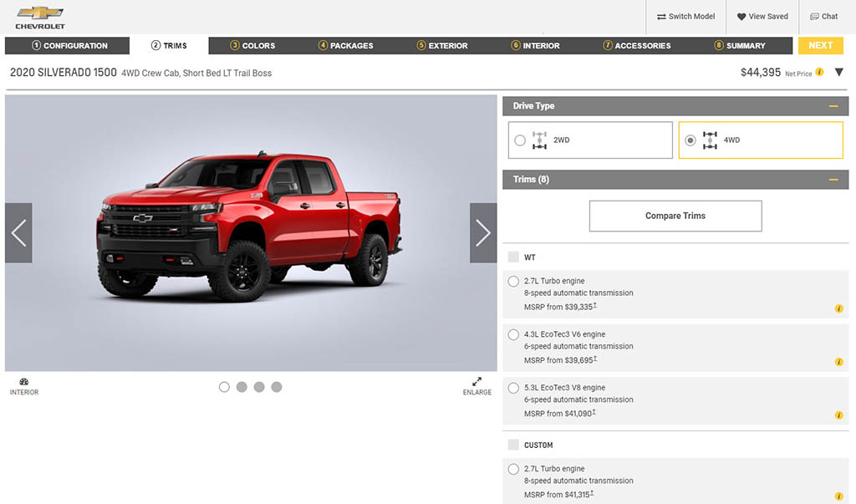Select the second image carousel dot
The width and height of the screenshot is (856, 504).
pos(242,387)
